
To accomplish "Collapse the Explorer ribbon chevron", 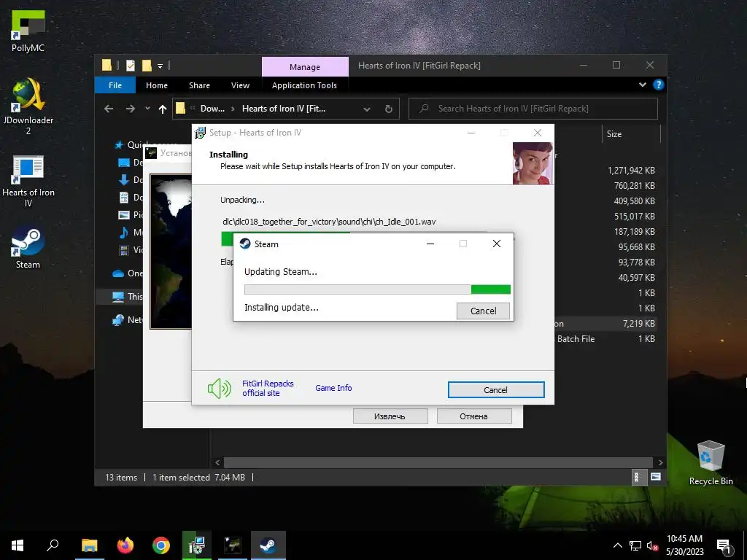I will pyautogui.click(x=643, y=85).
